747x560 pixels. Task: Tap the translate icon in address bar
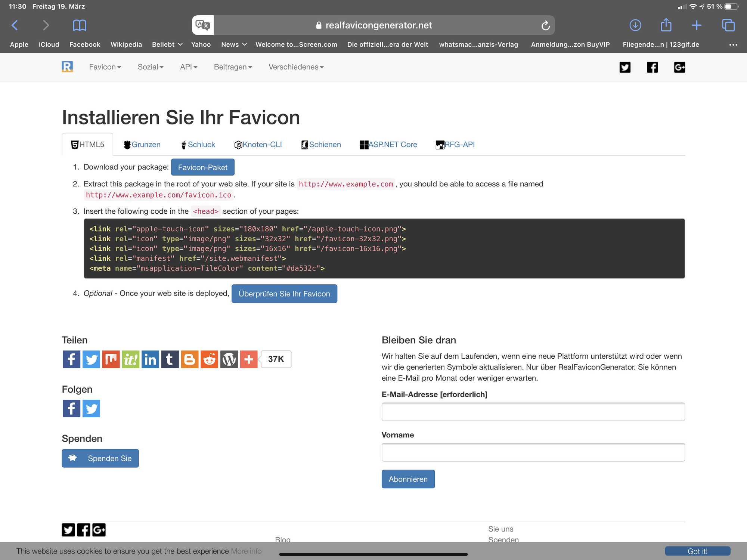(x=203, y=25)
